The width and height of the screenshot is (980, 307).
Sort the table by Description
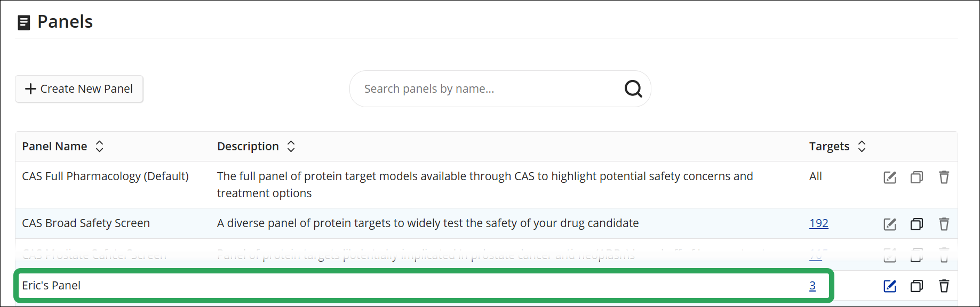(x=291, y=146)
